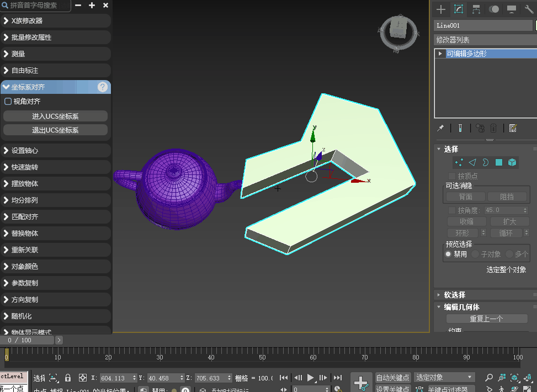This screenshot has height=392, width=537.
Task: Click the add plus icon in plugin header
Action: 92,5
